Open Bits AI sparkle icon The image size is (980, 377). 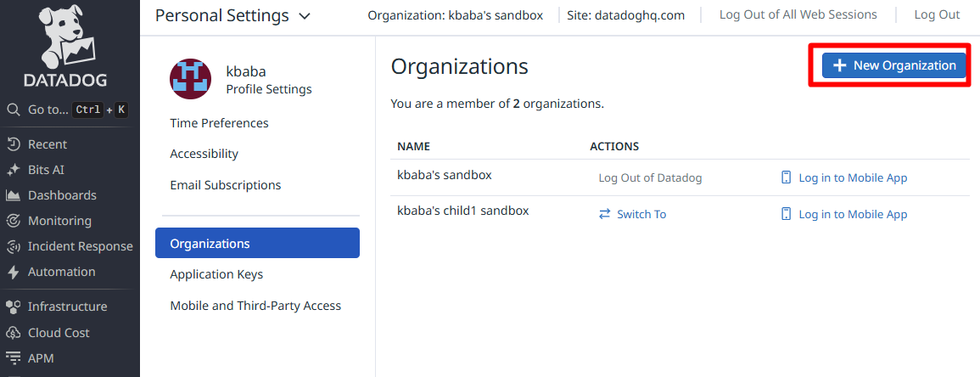14,170
